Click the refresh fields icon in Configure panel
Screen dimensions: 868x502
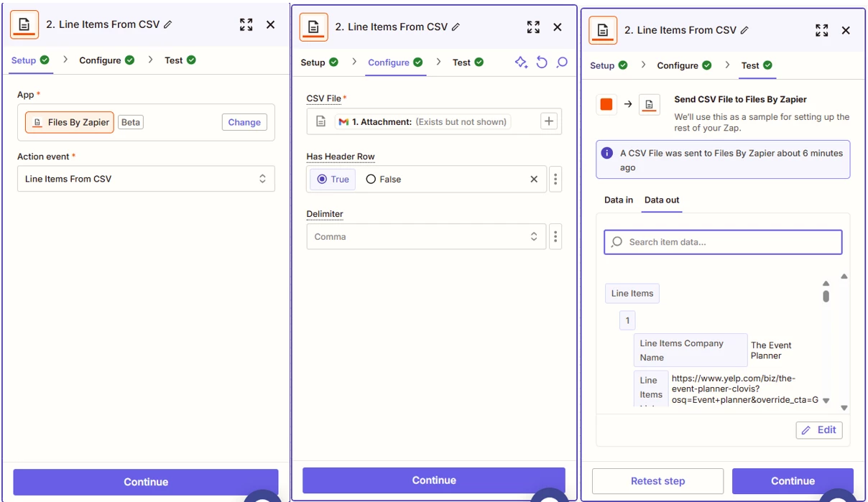coord(542,62)
